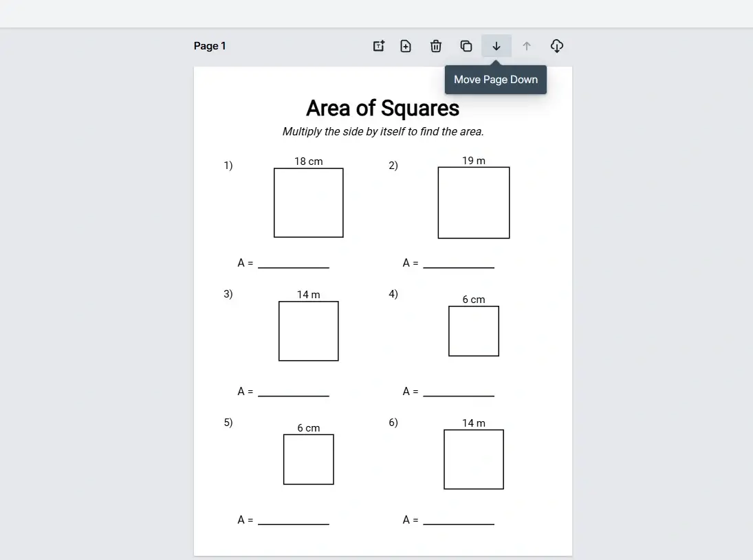Select problem number '3)'
The image size is (753, 560).
click(x=228, y=294)
